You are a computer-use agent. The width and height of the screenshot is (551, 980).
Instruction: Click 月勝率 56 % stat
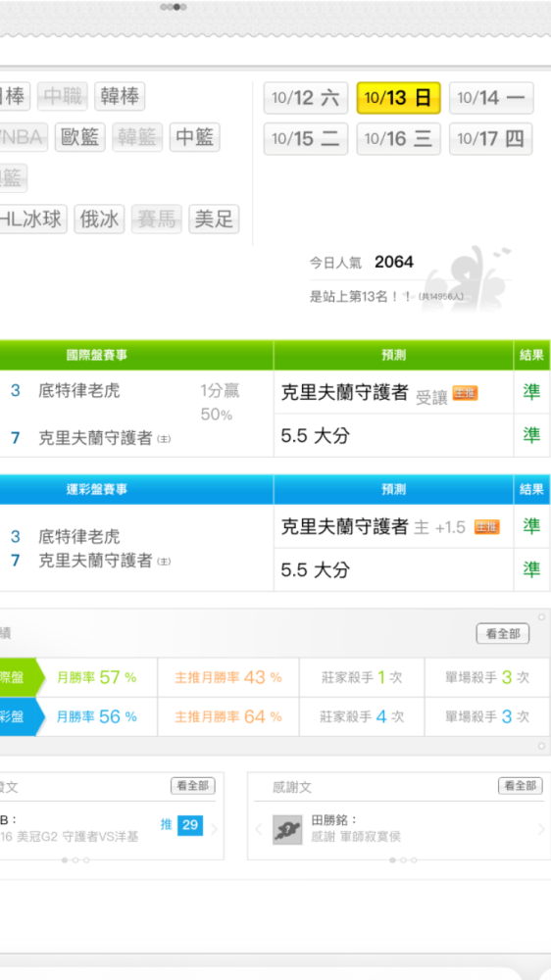pos(96,716)
